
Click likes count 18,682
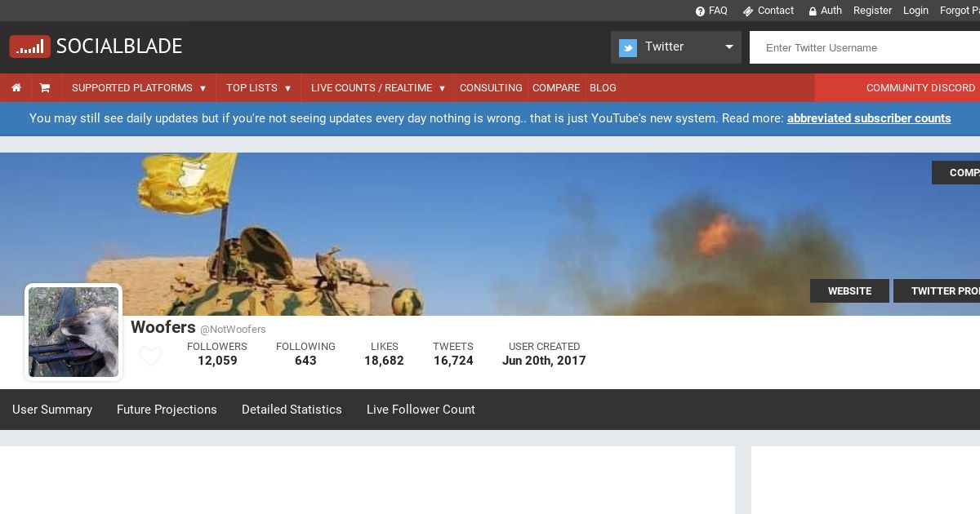coord(384,361)
